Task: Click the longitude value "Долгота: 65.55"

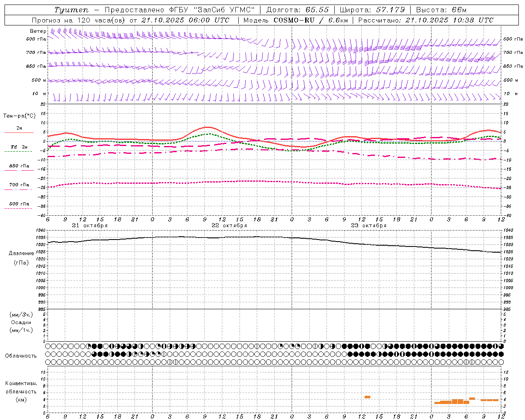Action: click(298, 10)
